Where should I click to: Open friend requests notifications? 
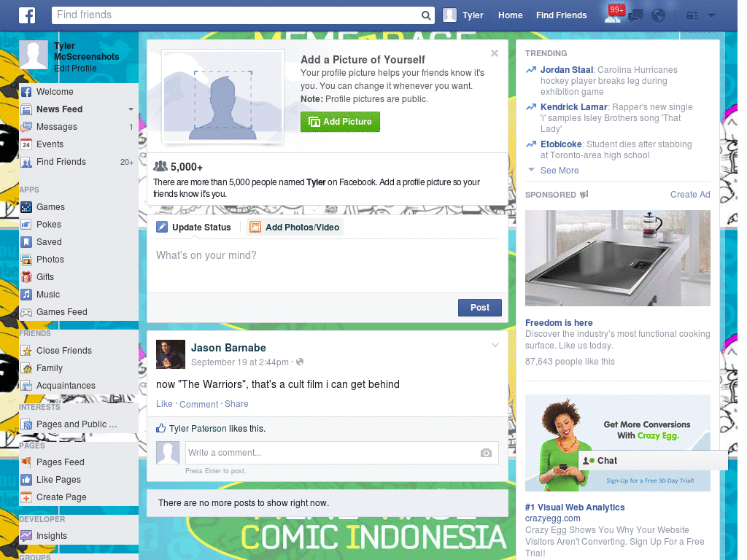tap(613, 16)
